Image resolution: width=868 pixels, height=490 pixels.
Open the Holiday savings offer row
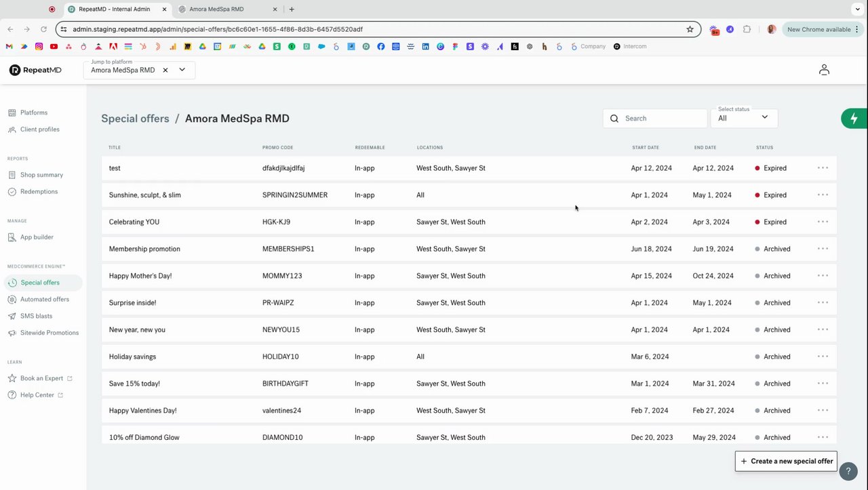pos(469,356)
